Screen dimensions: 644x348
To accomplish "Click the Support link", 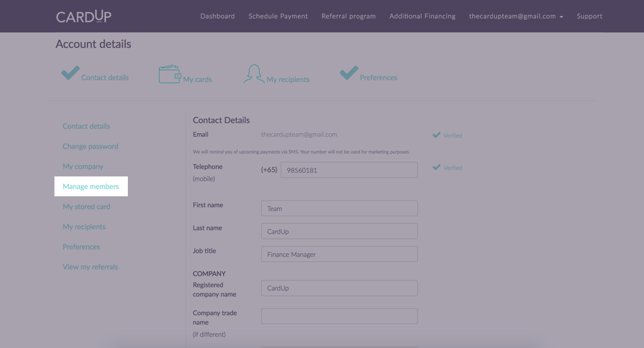I will pyautogui.click(x=589, y=16).
